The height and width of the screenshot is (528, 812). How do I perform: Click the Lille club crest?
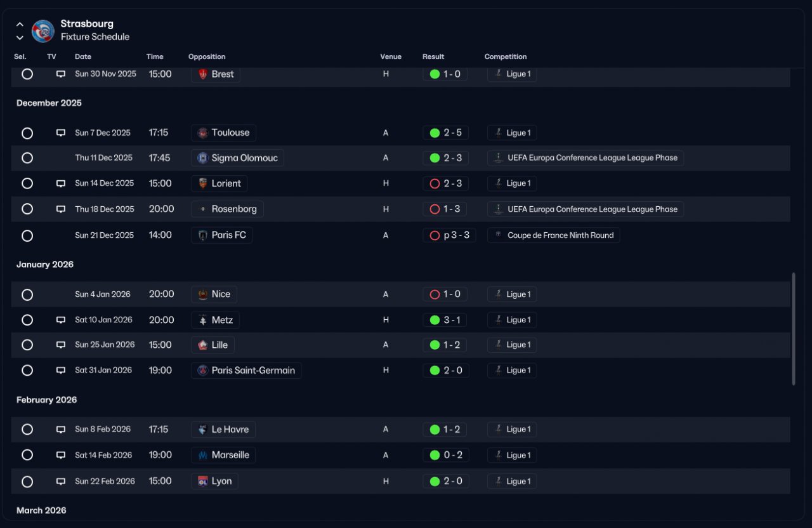[202, 345]
